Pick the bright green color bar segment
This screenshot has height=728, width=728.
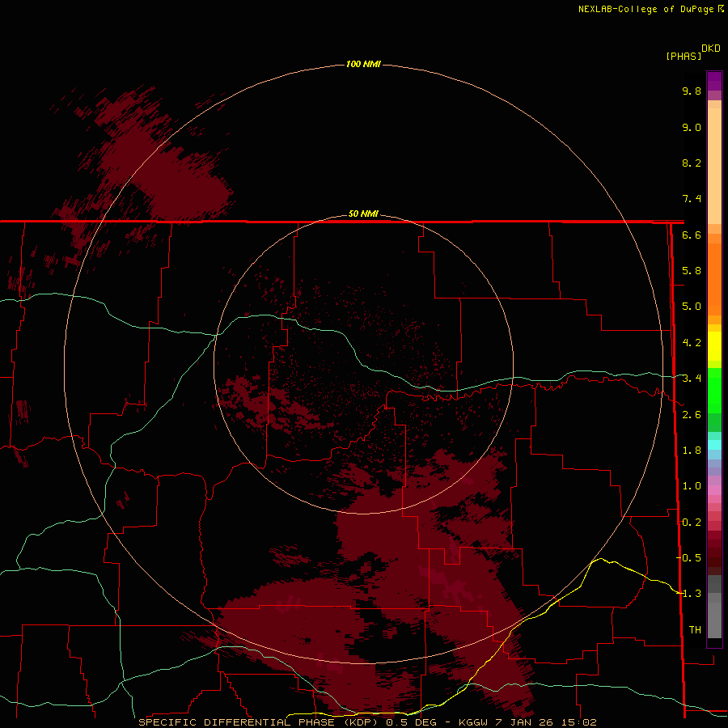714,390
